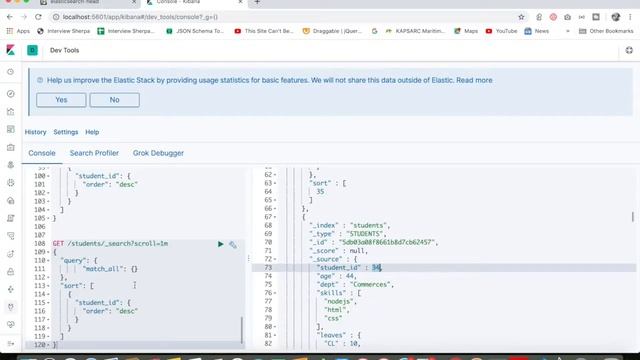The height and width of the screenshot is (360, 640).
Task: Open the Maps icon in sidebar
Action: 11,165
